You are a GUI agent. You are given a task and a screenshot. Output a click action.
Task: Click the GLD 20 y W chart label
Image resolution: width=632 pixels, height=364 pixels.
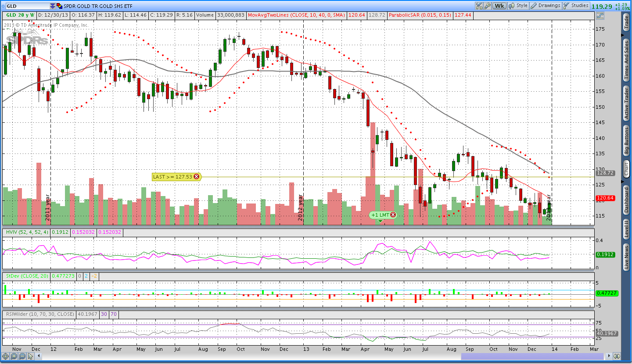click(20, 15)
